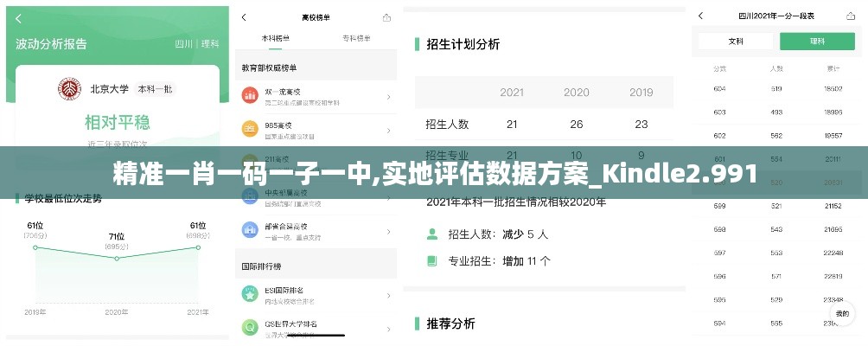Tap score 595 row

click(776, 300)
